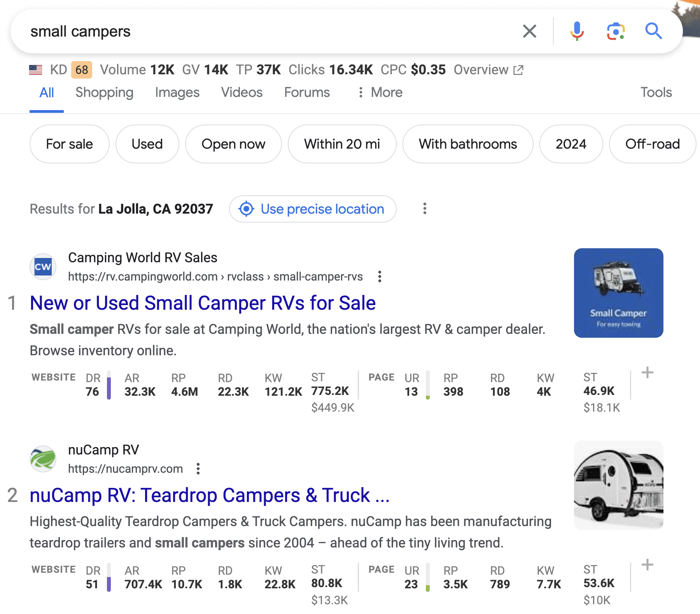Screen dimensions: 700x614
Task: Open three-dot menu beside Camping World result
Action: pyautogui.click(x=380, y=277)
